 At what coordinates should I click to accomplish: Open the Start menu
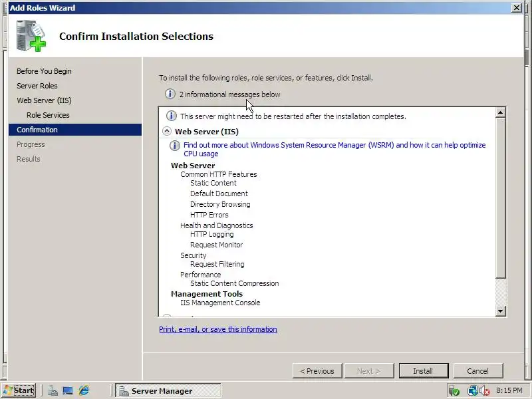pos(19,390)
